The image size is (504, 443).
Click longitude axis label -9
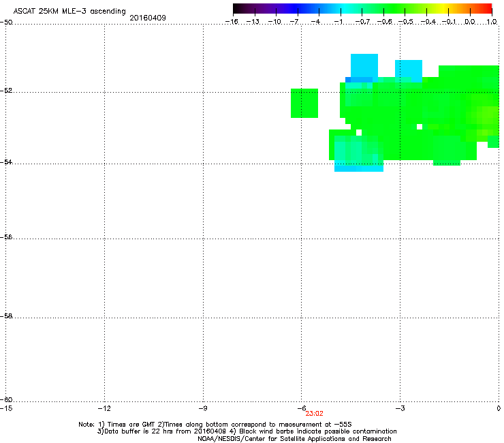pyautogui.click(x=202, y=408)
